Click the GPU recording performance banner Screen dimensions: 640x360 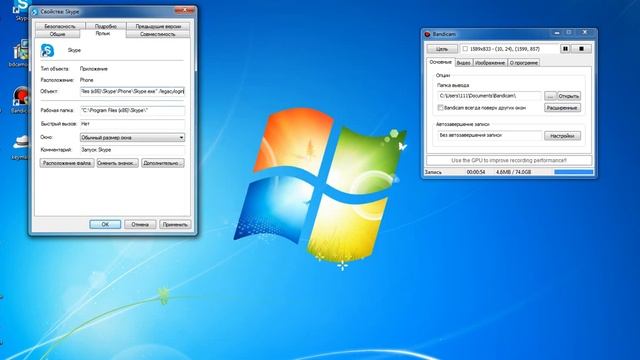509,160
